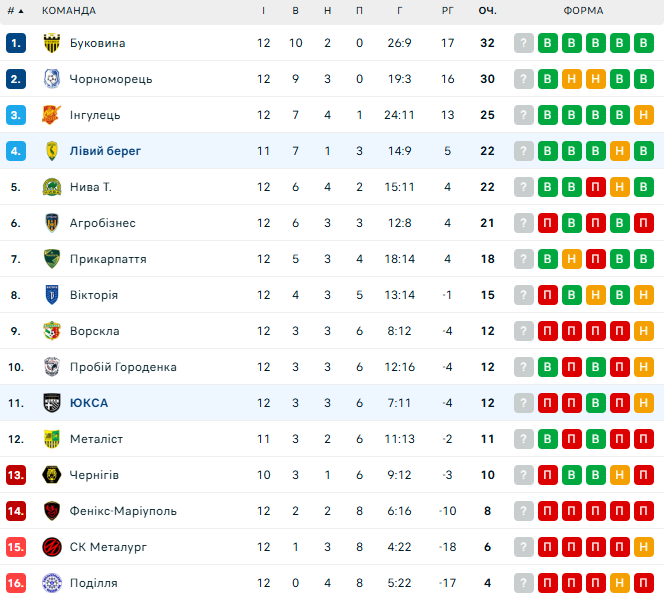The image size is (664, 599).
Task: Click the Ворскла team crest
Action: 52,331
